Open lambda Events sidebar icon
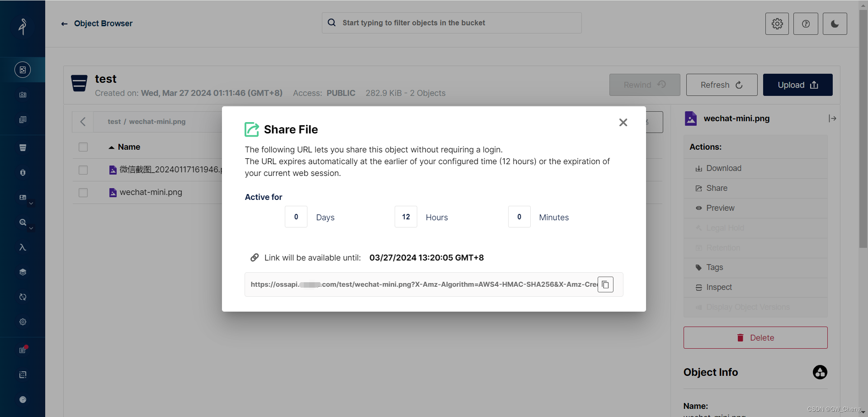This screenshot has width=868, height=417. pos(23,247)
